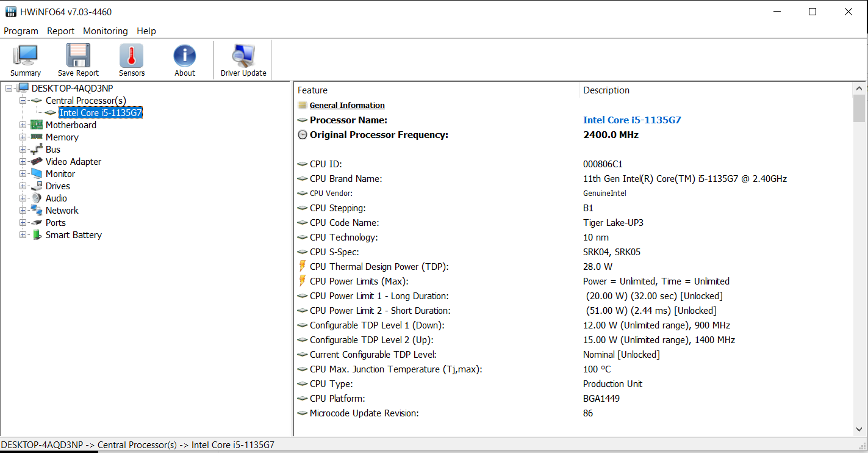Click the Drives tree icon
This screenshot has width=868, height=453.
37,186
